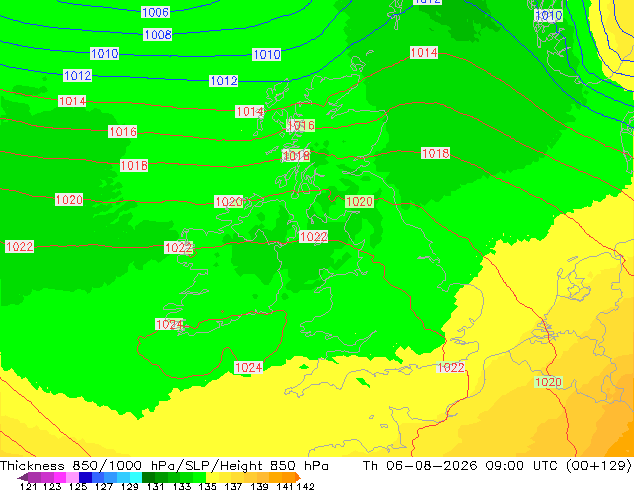Click the legend value 139
634x490 pixels.
pyautogui.click(x=259, y=486)
